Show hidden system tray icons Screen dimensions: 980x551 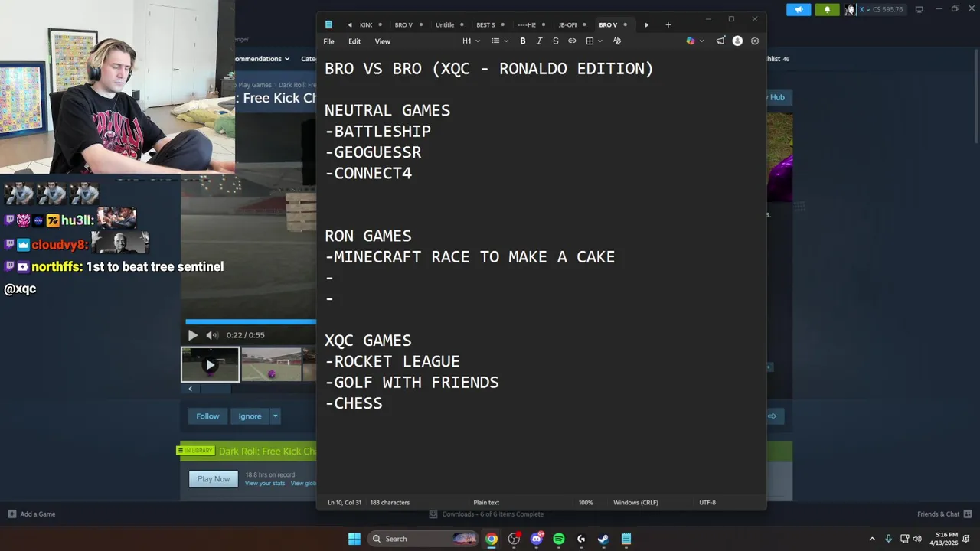871,539
